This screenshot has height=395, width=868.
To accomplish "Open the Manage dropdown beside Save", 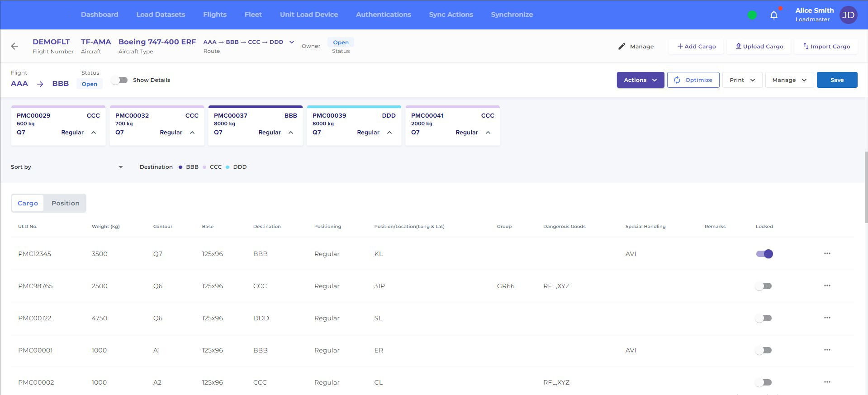I will click(789, 80).
